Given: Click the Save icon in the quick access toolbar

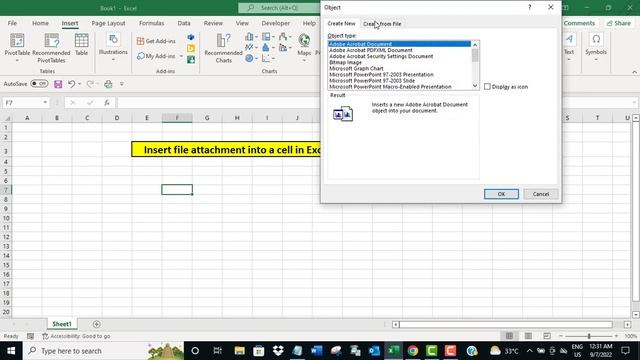Looking at the screenshot, I should 58,84.
